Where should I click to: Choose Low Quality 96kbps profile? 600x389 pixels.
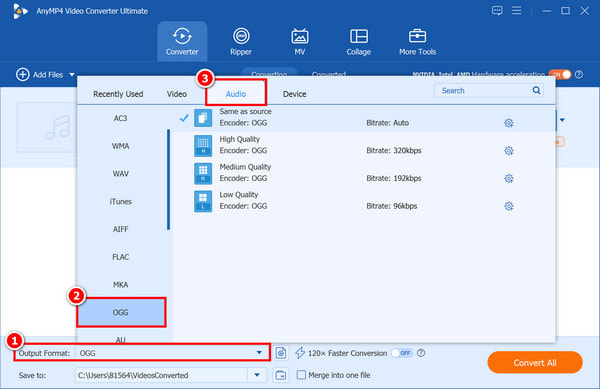tap(364, 201)
